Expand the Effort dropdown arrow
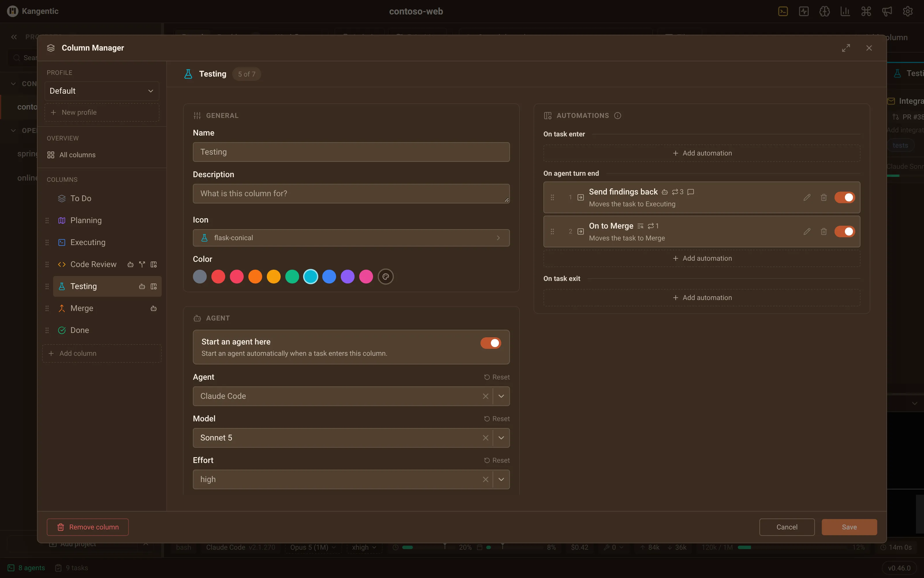The image size is (924, 578). click(501, 479)
